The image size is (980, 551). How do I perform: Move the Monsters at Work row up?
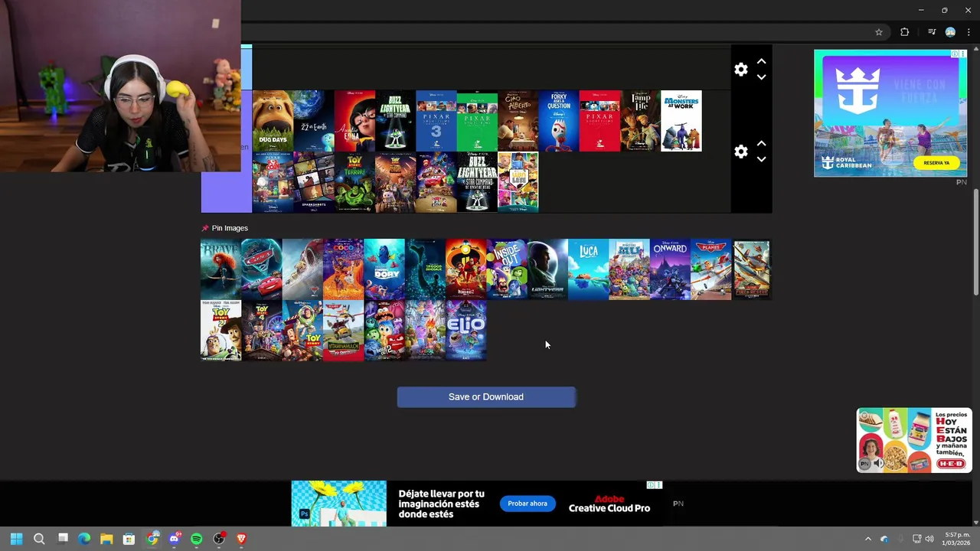tap(761, 143)
